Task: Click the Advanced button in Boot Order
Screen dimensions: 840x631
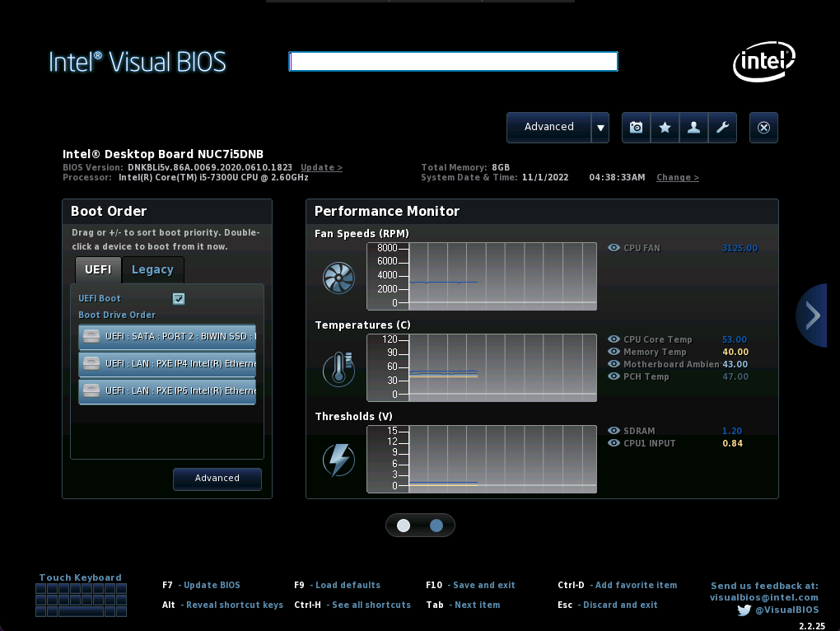Action: click(217, 479)
